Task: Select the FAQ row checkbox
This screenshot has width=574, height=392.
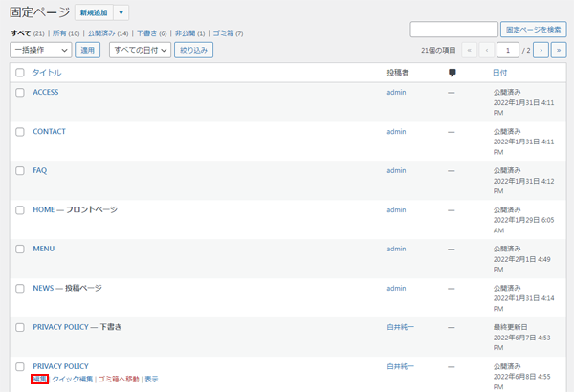Action: point(20,171)
